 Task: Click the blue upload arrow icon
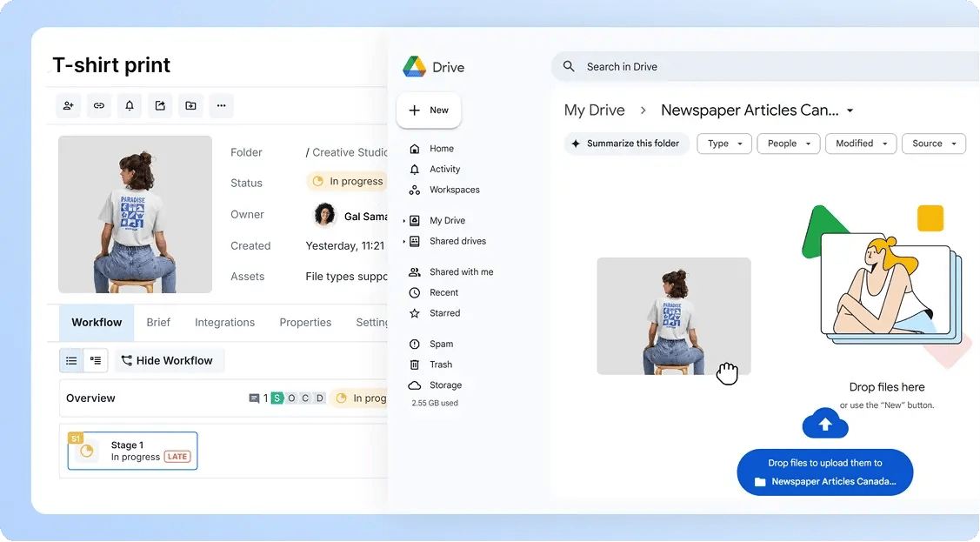point(824,424)
